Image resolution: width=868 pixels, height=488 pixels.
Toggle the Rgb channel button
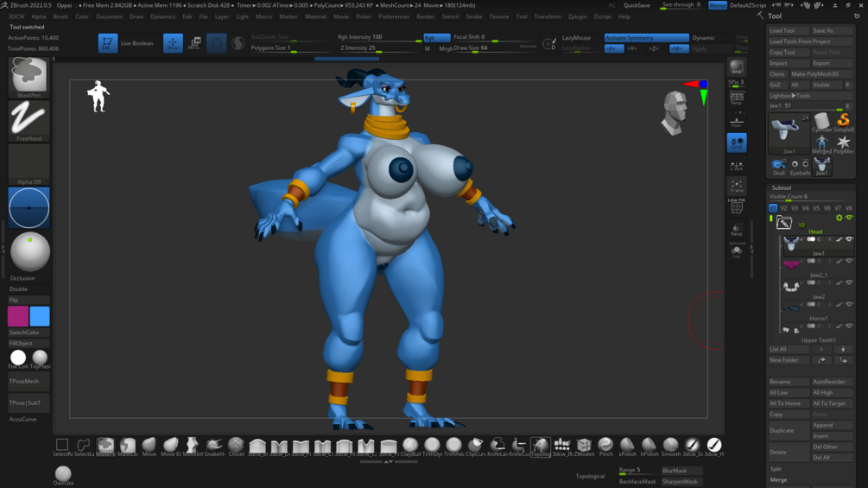coord(436,38)
